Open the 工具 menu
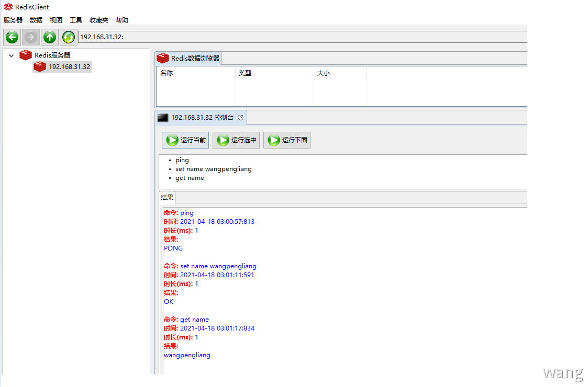 coord(76,20)
